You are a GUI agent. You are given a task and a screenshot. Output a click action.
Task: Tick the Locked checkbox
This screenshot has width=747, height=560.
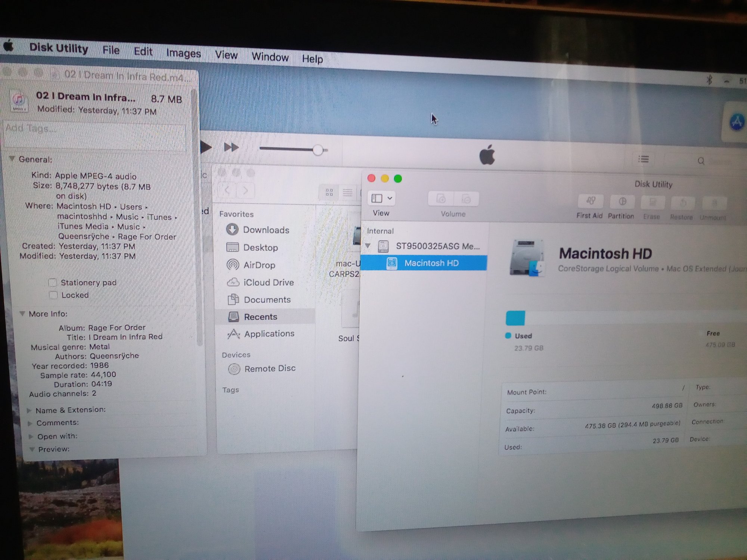click(53, 295)
